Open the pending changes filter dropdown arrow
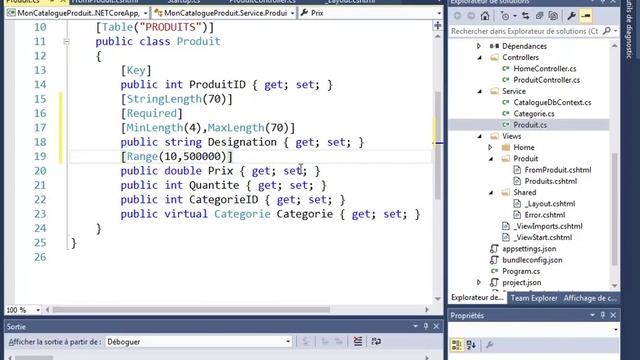Image resolution: width=640 pixels, height=360 pixels. (515, 16)
